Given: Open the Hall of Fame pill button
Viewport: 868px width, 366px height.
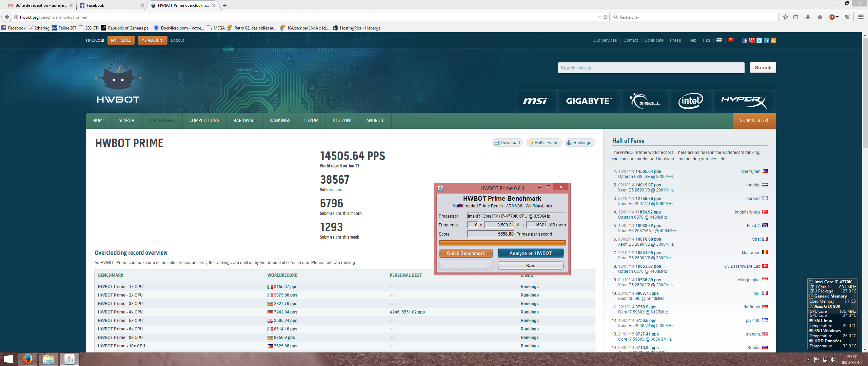Looking at the screenshot, I should [x=544, y=143].
